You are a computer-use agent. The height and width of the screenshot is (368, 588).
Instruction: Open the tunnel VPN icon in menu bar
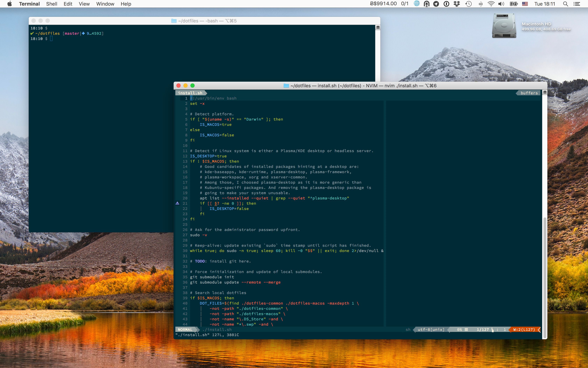tap(426, 4)
